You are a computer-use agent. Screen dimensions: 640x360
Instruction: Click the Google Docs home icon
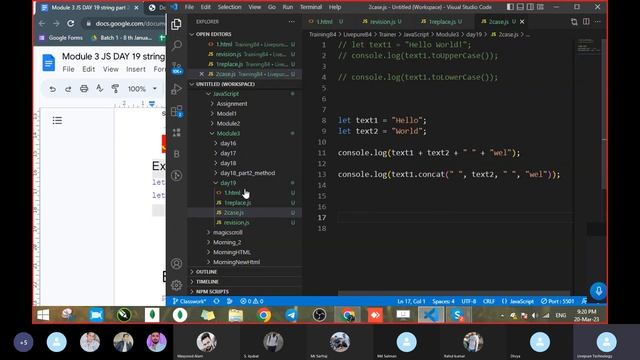pyautogui.click(x=49, y=62)
